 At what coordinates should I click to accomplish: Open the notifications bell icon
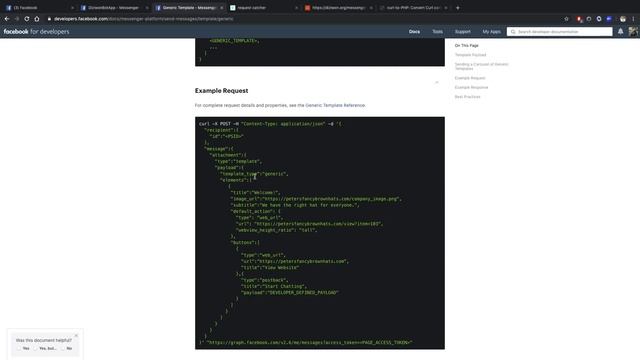[620, 31]
